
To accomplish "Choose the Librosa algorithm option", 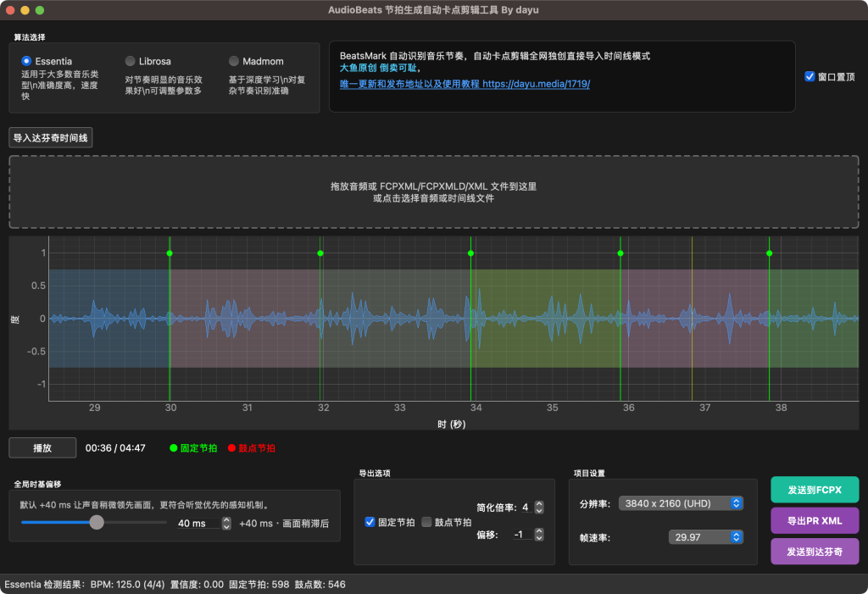I will point(130,61).
